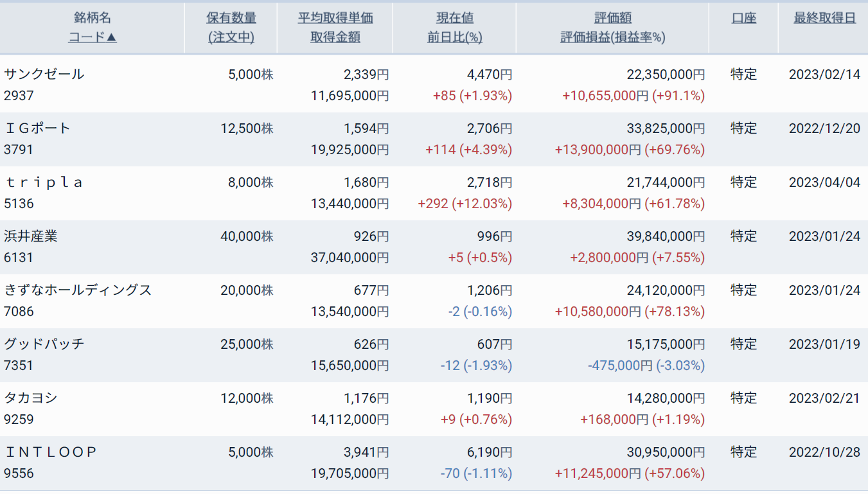This screenshot has width=868, height=494.
Task: Click valuation 39,840,000円
Action: [666, 236]
